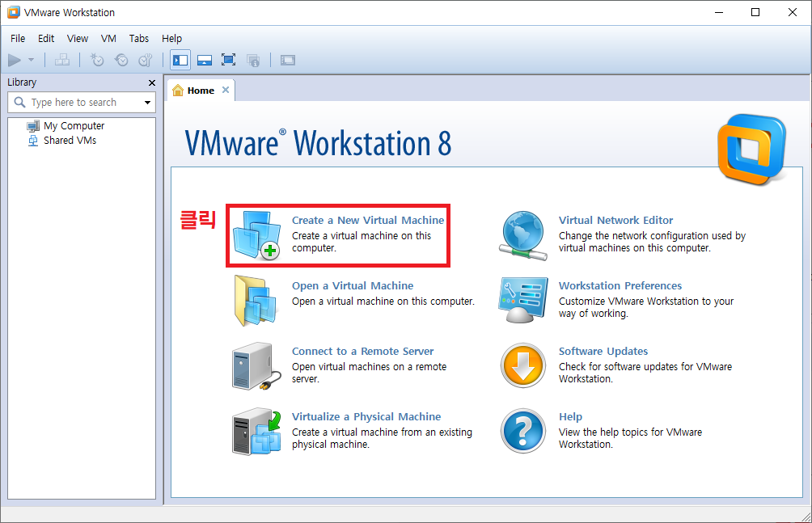The height and width of the screenshot is (523, 812).
Task: Click the My Computer monitor icon
Action: [33, 126]
